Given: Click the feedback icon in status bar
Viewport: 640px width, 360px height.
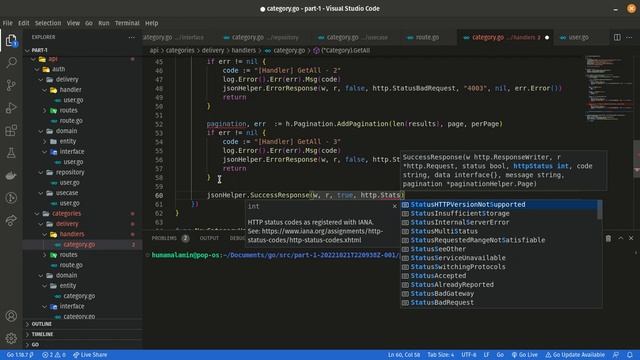Looking at the screenshot, I should tap(616, 355).
